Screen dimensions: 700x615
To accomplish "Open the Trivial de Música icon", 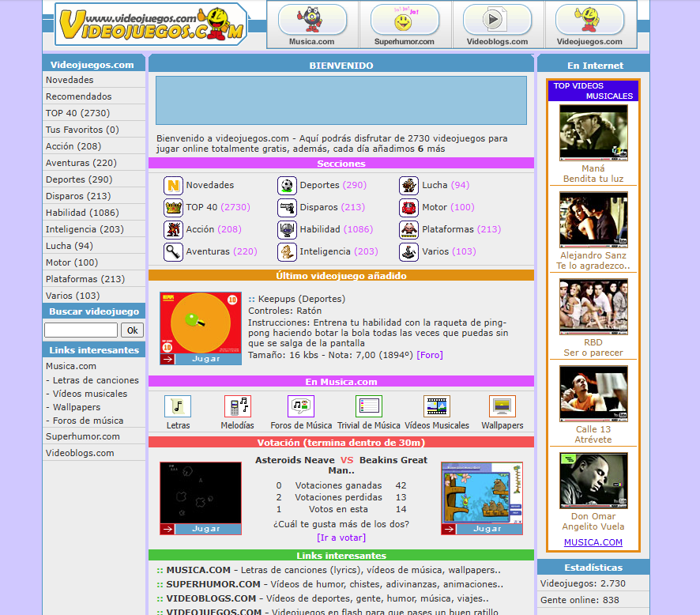I will point(368,406).
